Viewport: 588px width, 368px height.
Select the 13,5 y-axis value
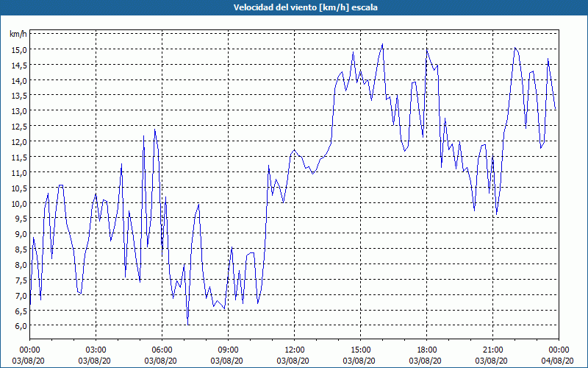click(x=18, y=96)
